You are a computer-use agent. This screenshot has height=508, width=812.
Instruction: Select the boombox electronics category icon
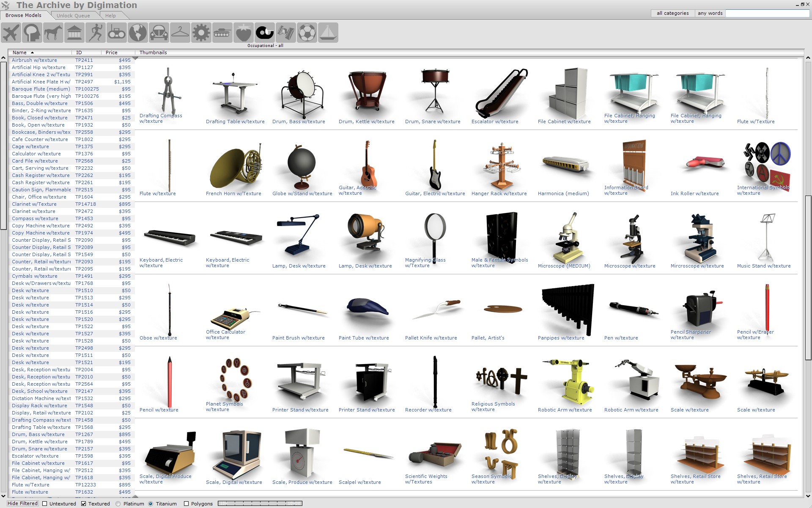pyautogui.click(x=117, y=33)
